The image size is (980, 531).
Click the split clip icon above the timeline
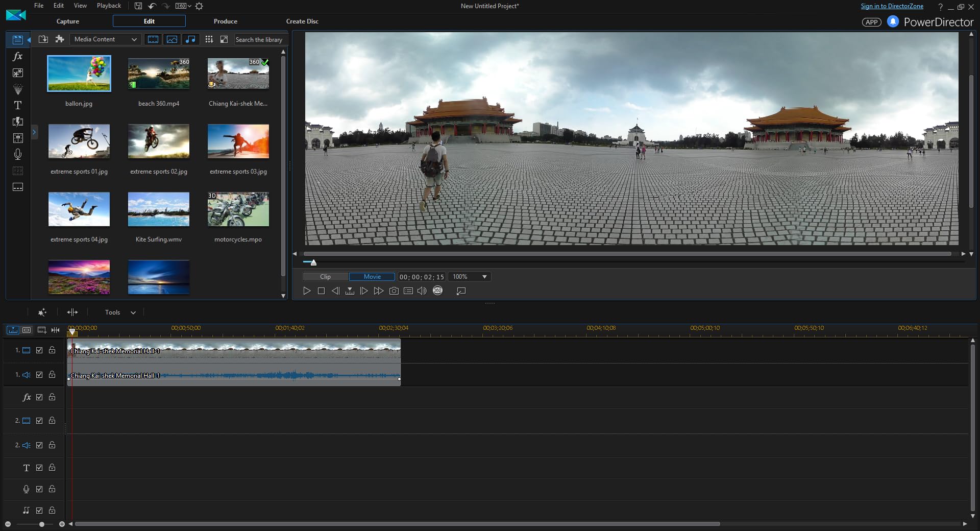pyautogui.click(x=72, y=312)
